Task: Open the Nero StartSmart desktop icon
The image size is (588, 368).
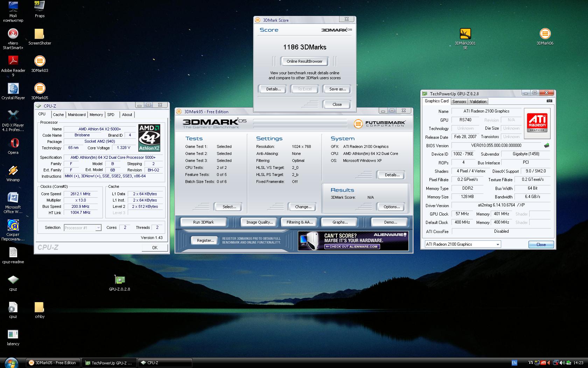Action: (x=13, y=39)
